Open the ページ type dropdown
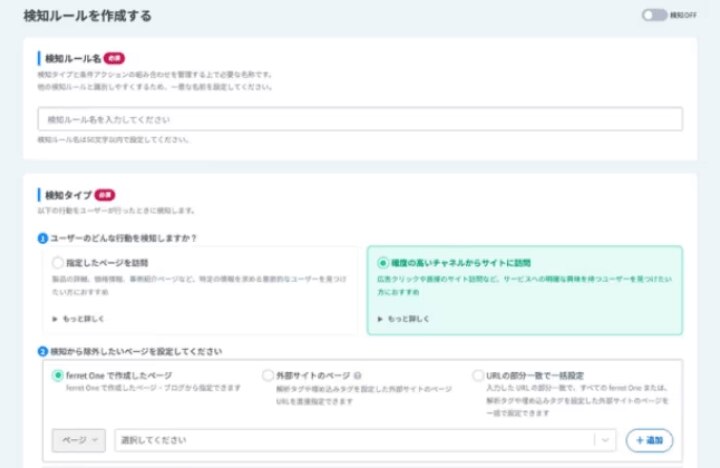The height and width of the screenshot is (468, 720). click(78, 440)
